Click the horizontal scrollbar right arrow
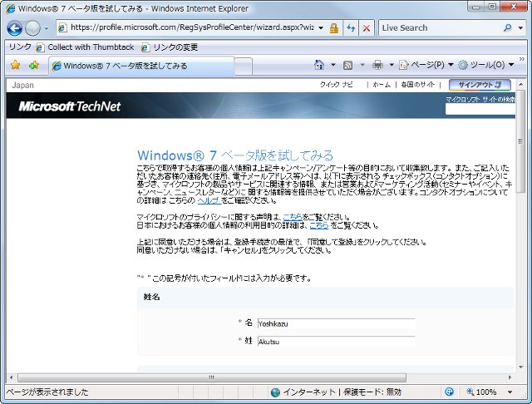 510,377
